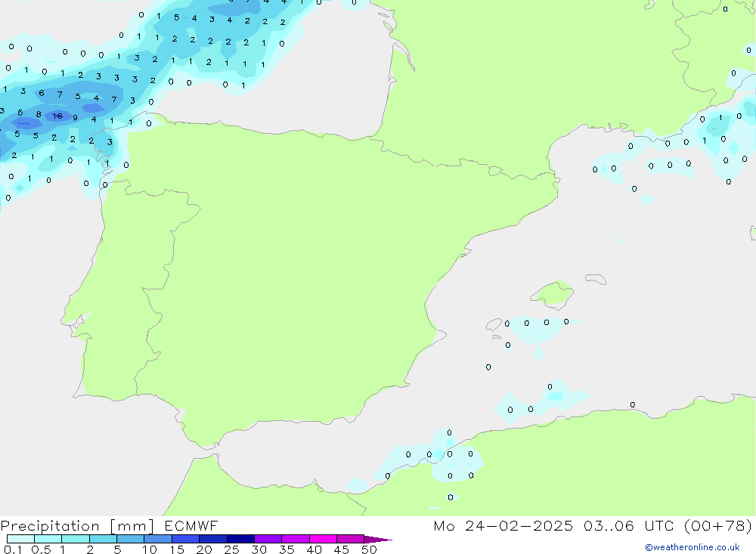Viewport: 756px width, 554px height.
Task: Click the "03..06 UTC" time label
Action: pos(629,525)
